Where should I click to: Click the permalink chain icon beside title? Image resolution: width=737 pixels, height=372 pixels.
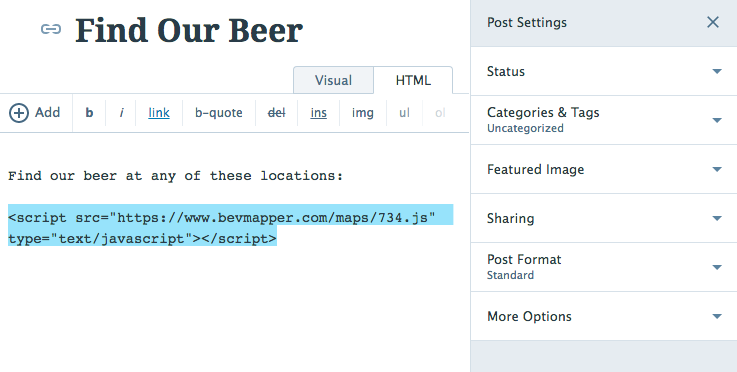51,29
